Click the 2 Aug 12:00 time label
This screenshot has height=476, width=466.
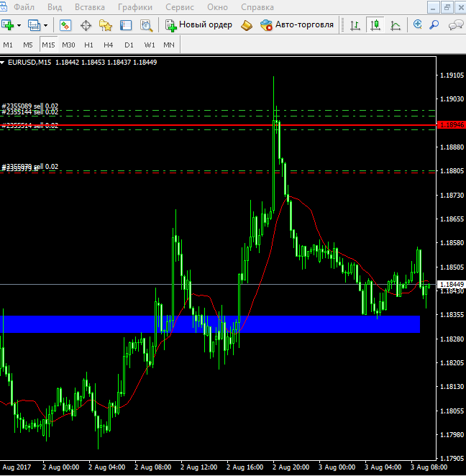pyautogui.click(x=198, y=467)
